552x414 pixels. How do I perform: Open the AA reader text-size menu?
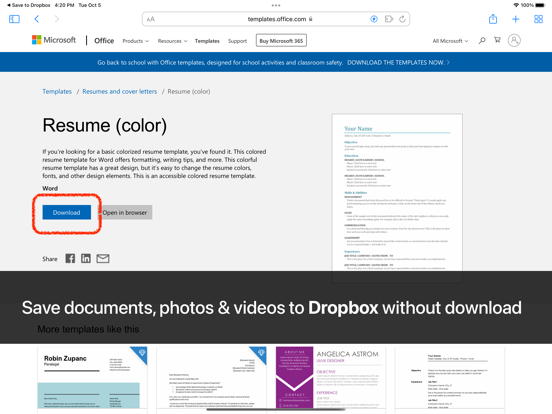point(151,19)
